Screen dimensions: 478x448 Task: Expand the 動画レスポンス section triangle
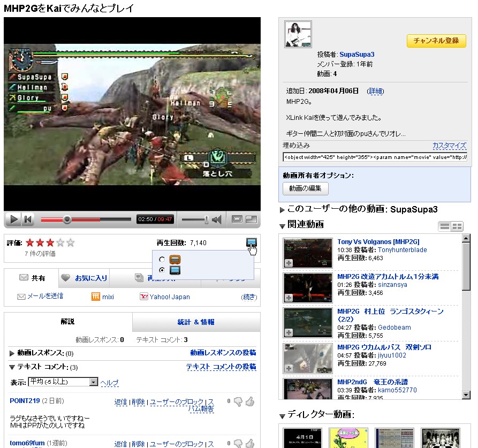click(12, 353)
